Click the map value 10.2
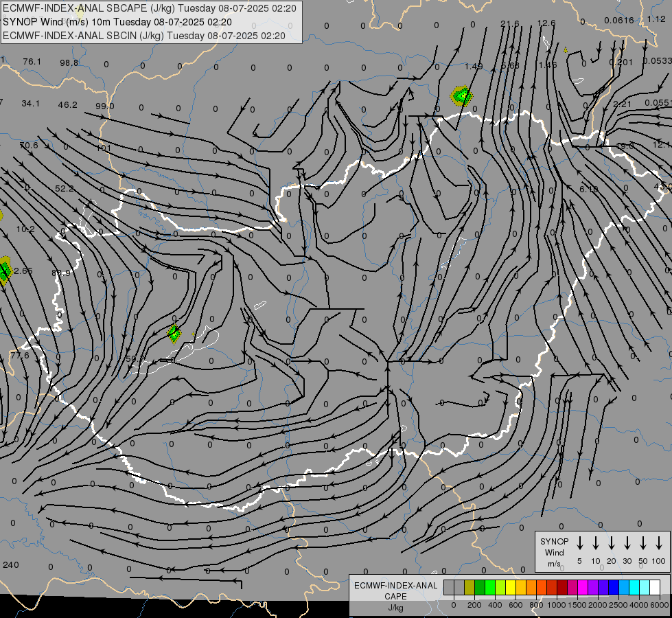Viewport: 672px width, 618px height. click(x=25, y=229)
